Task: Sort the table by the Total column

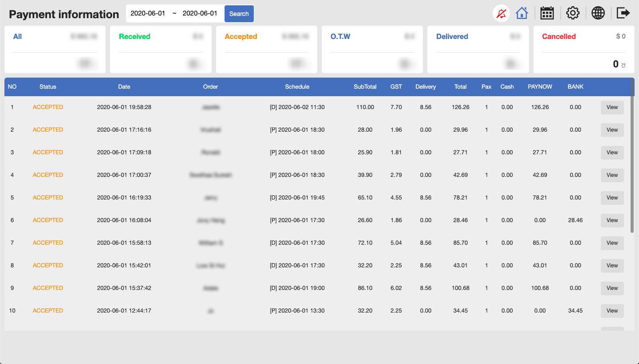Action: [460, 86]
